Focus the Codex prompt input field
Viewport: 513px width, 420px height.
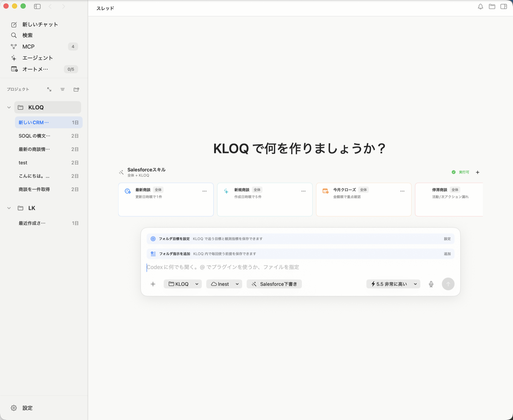tap(300, 267)
